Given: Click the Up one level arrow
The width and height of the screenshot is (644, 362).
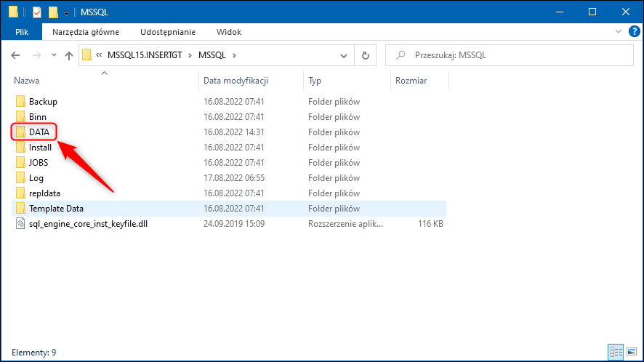Looking at the screenshot, I should pyautogui.click(x=69, y=55).
